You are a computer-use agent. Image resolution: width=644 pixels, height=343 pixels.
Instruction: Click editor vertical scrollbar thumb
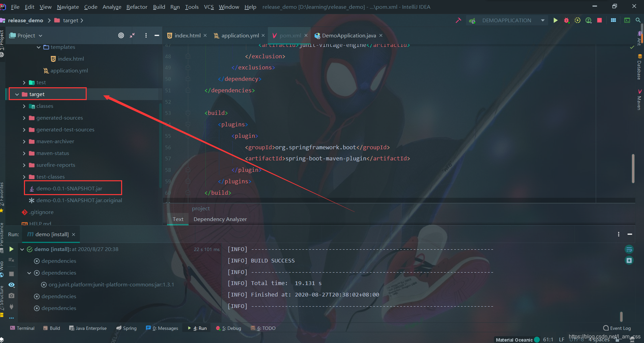coord(633,168)
